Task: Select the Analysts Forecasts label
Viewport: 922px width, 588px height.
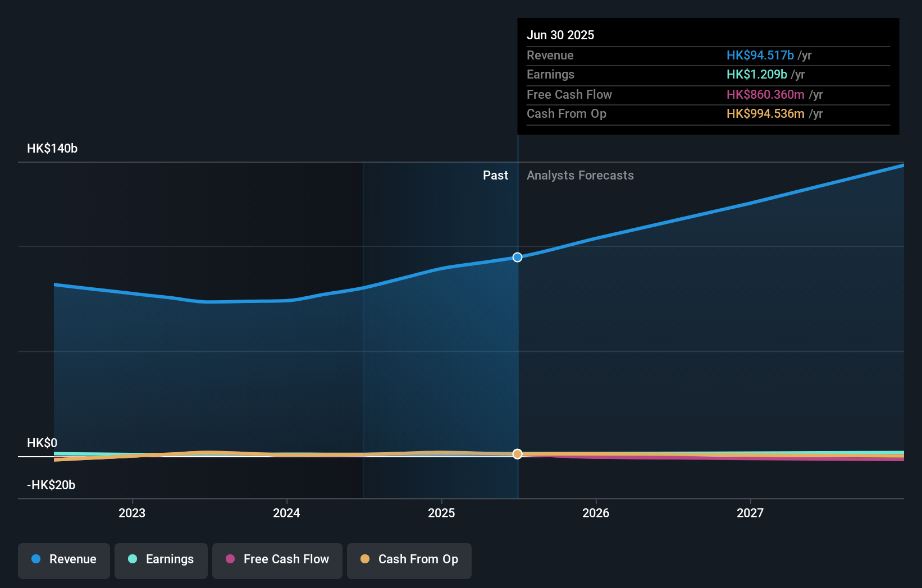Action: coord(581,175)
